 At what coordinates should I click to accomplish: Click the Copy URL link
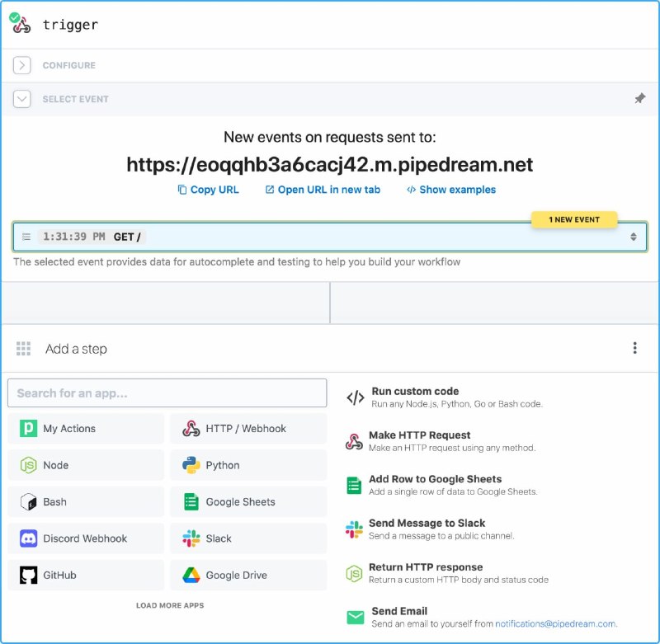point(209,190)
